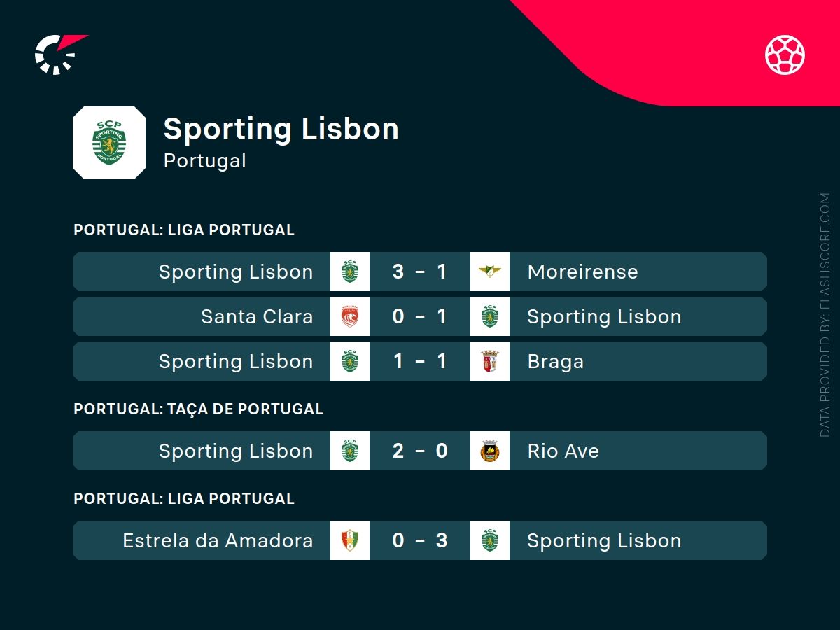
Task: Click the Santa Clara club crest
Action: click(350, 316)
